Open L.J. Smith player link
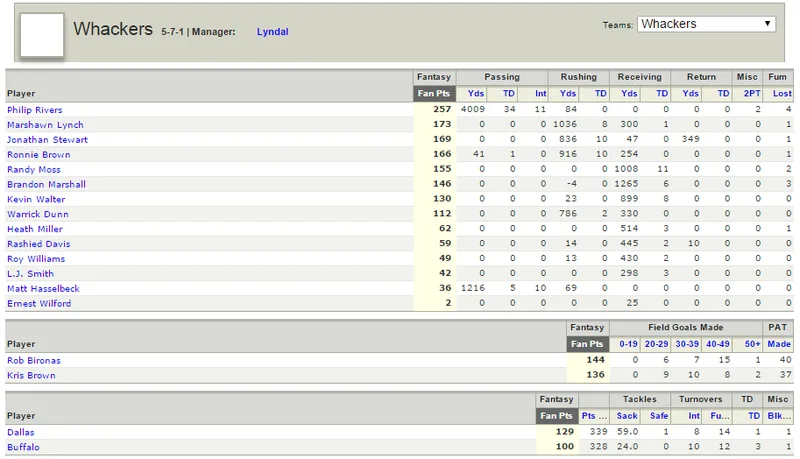The height and width of the screenshot is (459, 800). 30,273
